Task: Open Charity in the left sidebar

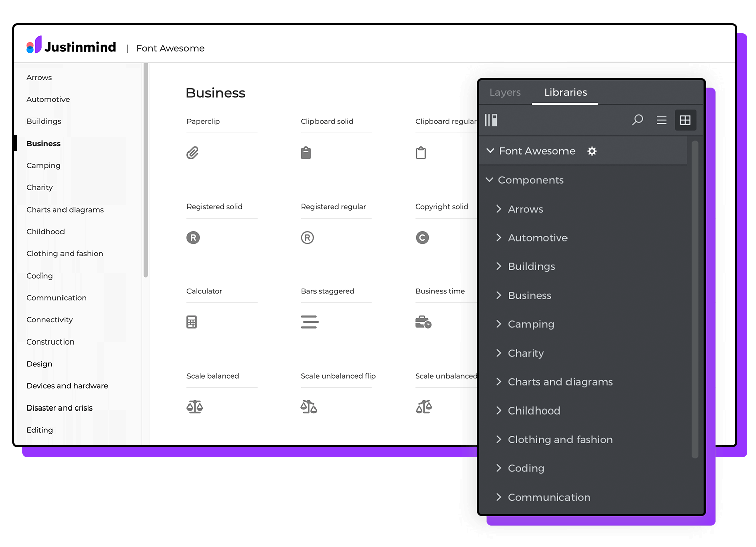Action: (x=39, y=187)
